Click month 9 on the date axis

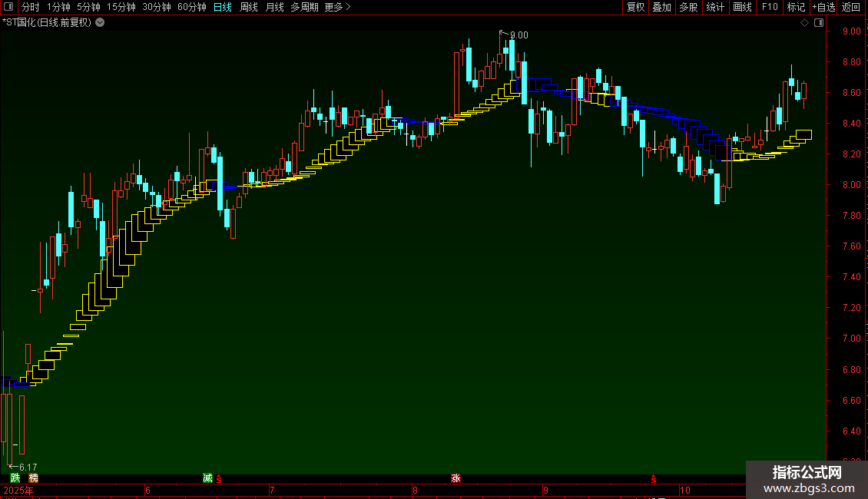545,490
